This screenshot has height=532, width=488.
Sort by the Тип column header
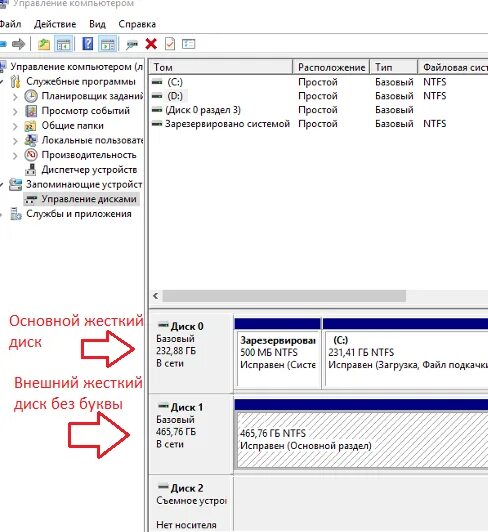coord(394,67)
